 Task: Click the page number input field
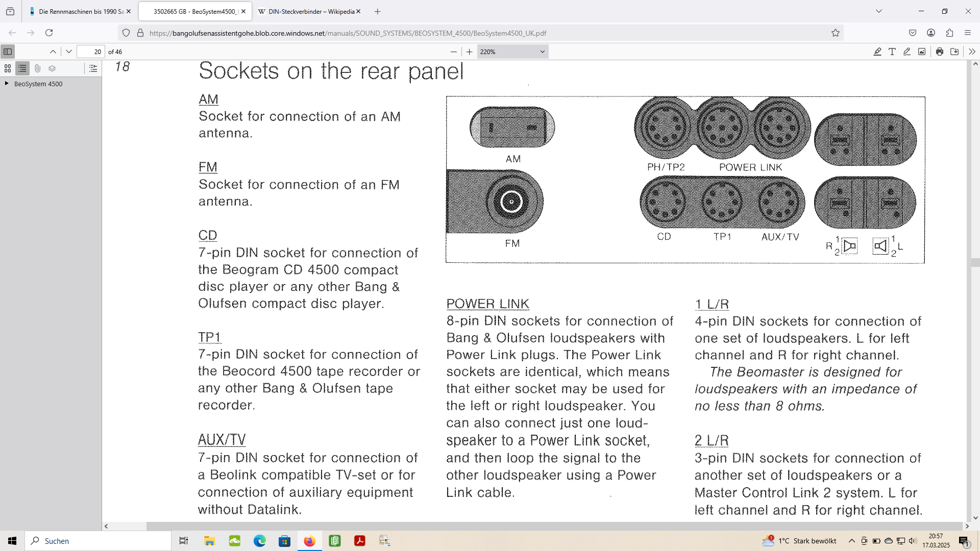coord(91,52)
